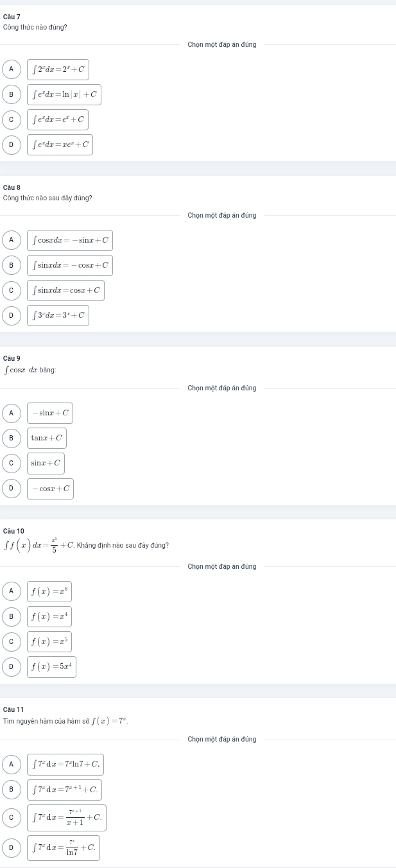
Task: Pick option D in Câu 8
Action: [x=11, y=316]
